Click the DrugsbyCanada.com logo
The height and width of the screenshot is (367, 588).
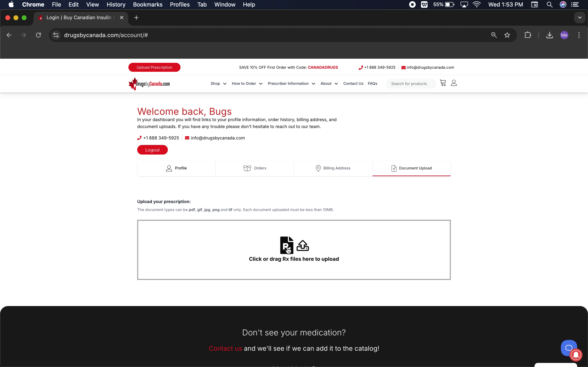point(149,84)
